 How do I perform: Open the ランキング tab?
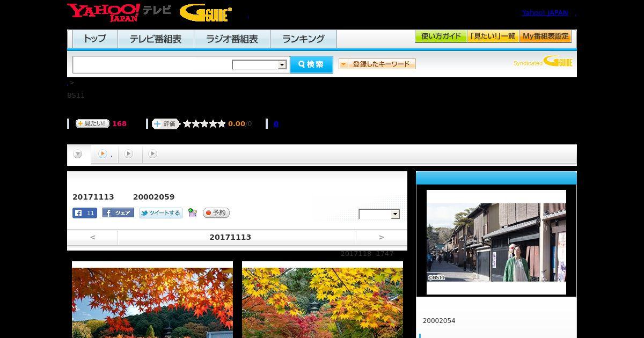[303, 39]
